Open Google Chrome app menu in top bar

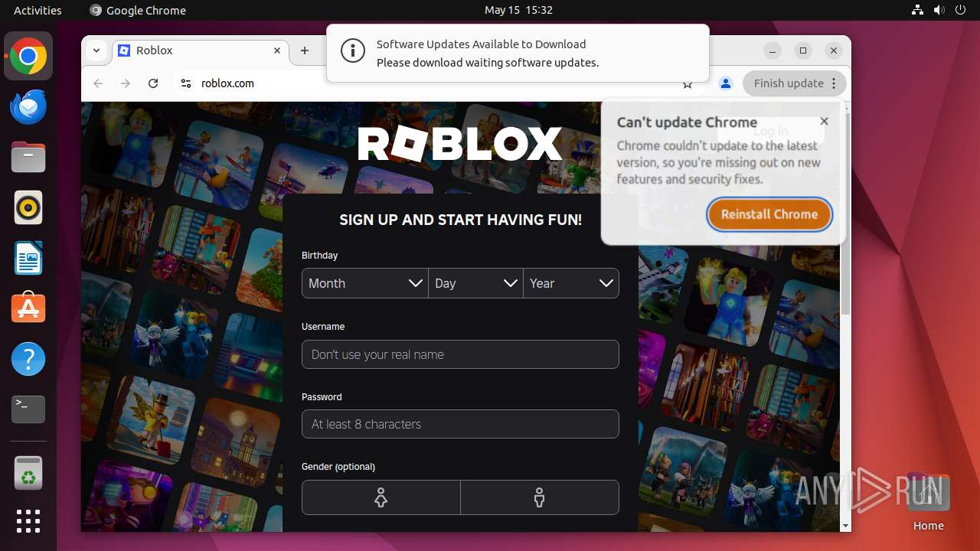(x=138, y=10)
